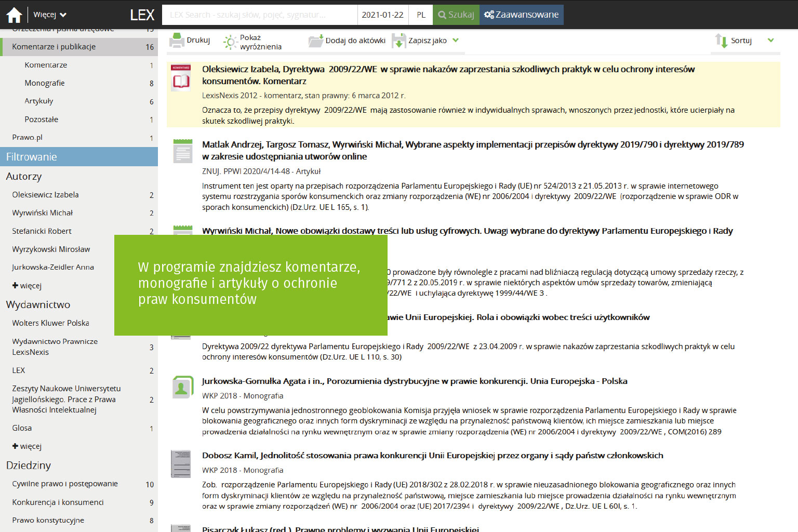Click the printer icon for Drukuj

click(177, 41)
